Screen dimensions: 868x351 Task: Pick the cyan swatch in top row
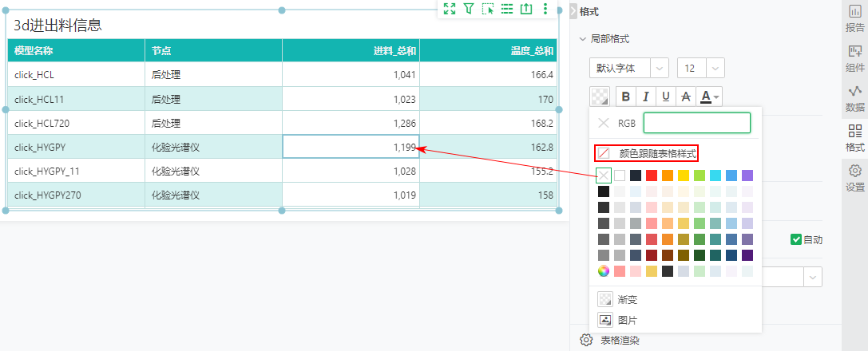point(715,175)
